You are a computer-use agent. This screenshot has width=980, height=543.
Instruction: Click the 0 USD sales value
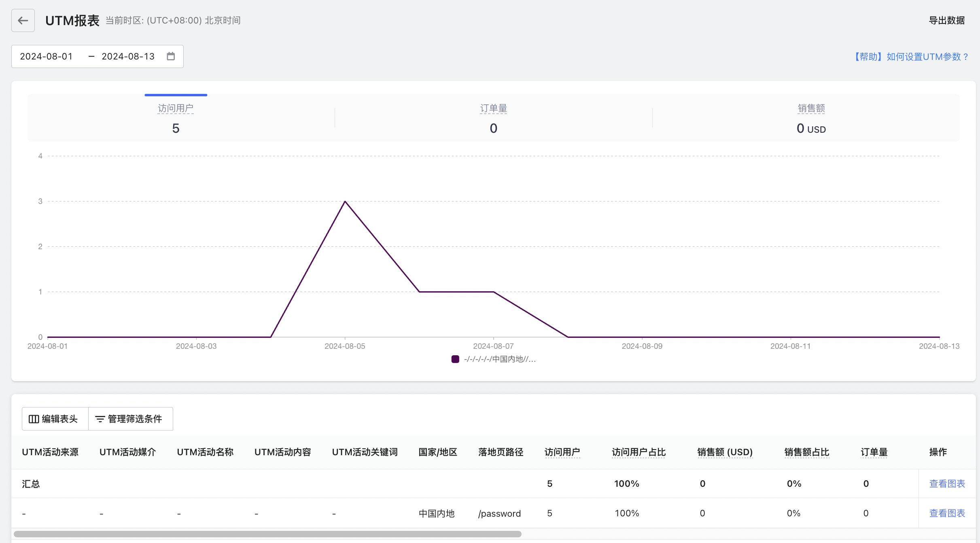(811, 128)
